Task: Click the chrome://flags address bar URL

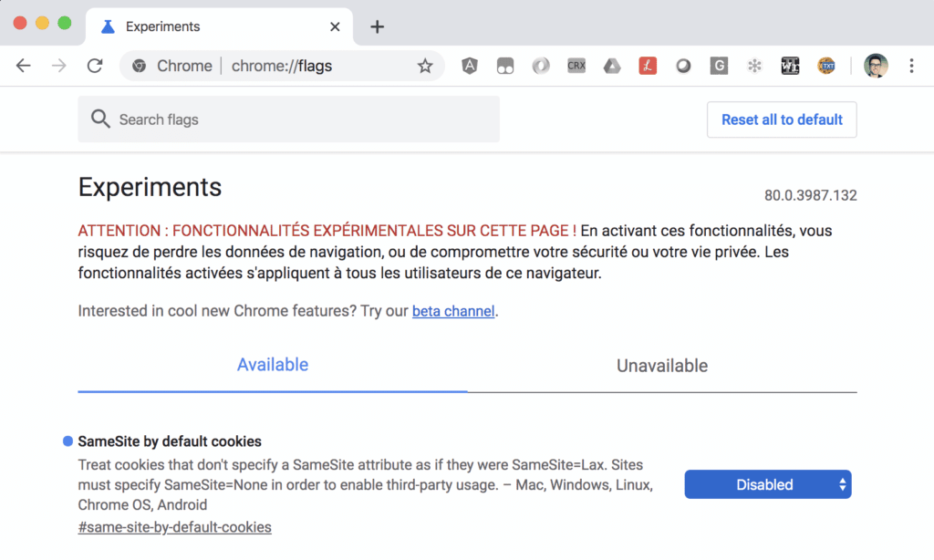Action: (x=282, y=66)
